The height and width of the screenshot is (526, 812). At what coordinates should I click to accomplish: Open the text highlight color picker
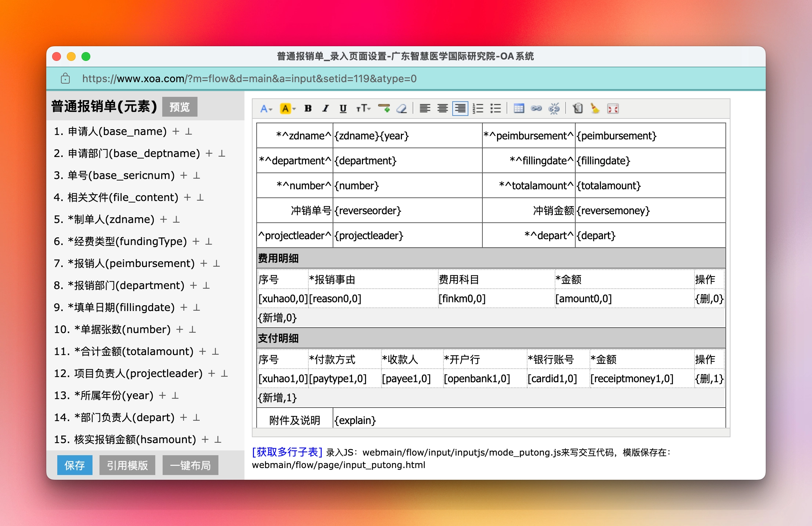point(288,109)
